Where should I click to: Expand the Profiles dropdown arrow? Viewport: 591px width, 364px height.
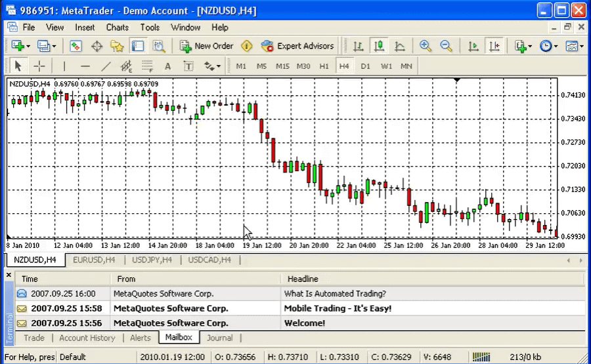[54, 47]
